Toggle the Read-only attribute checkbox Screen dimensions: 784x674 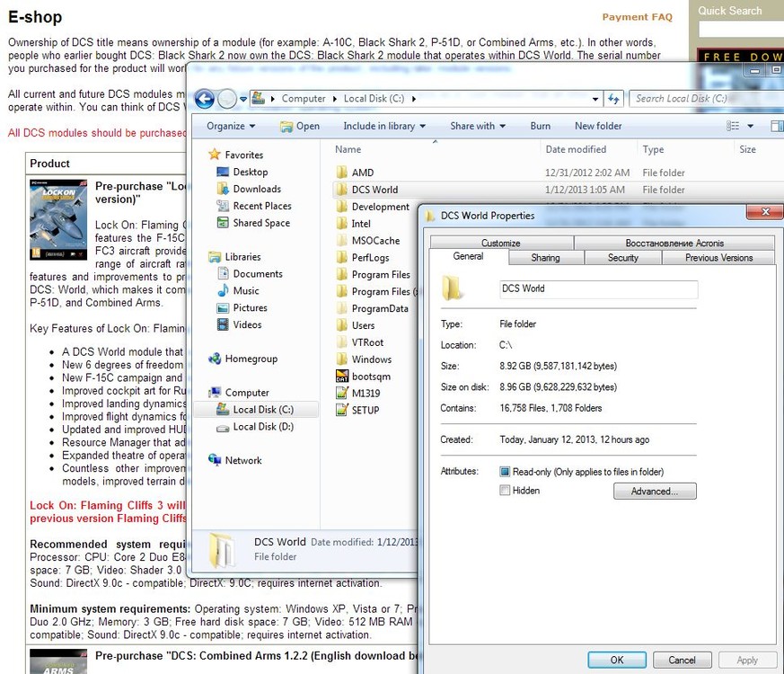pos(505,471)
